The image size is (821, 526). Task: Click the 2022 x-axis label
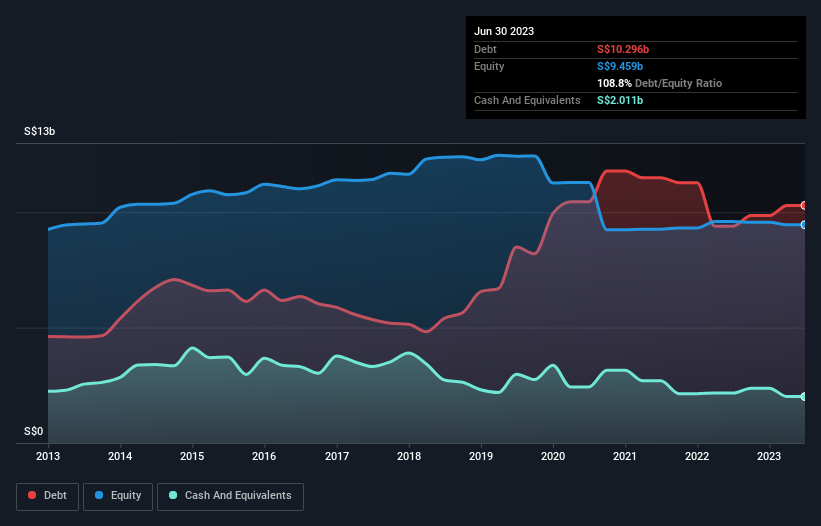697,456
